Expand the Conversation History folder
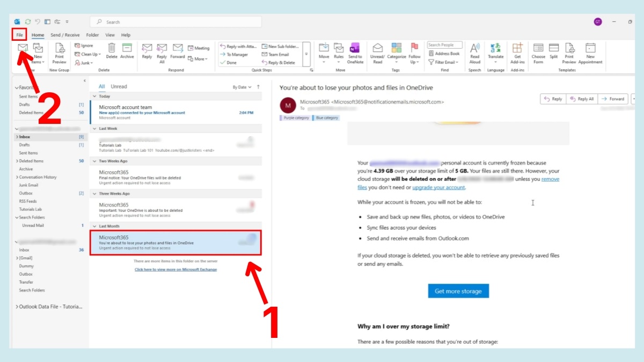The height and width of the screenshot is (362, 644). tap(17, 177)
